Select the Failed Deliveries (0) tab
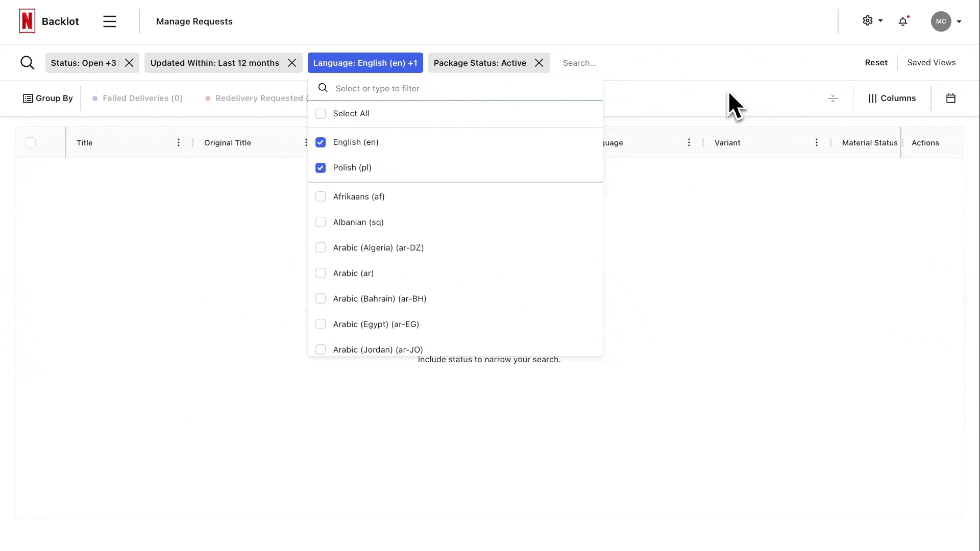This screenshot has height=551, width=980. 142,98
